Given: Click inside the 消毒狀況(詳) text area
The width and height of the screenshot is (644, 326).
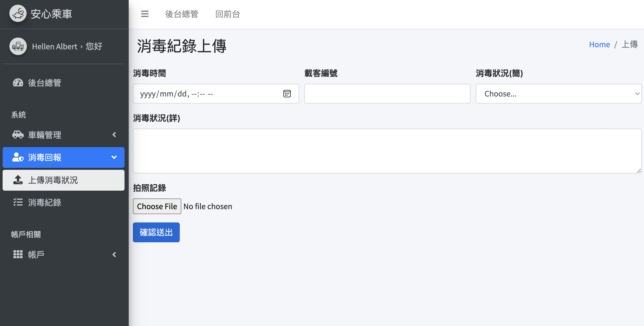Looking at the screenshot, I should [x=387, y=151].
